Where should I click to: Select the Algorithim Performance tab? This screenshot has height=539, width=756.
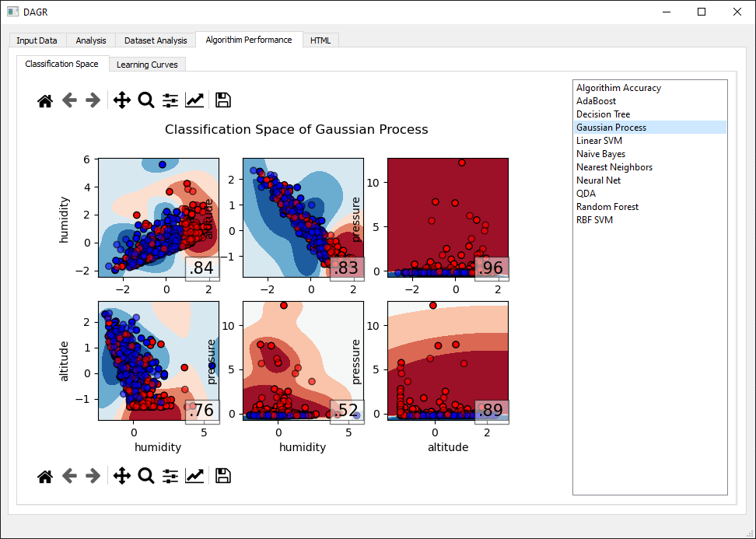[249, 40]
